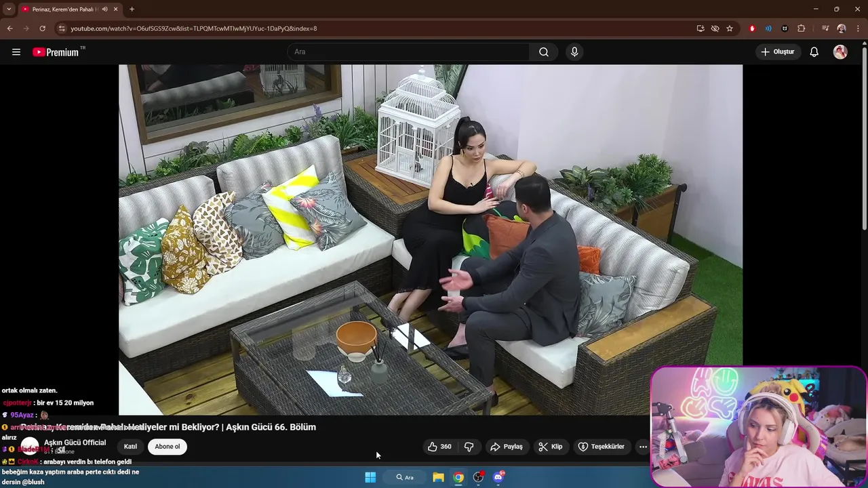Screen dimensions: 868x488
Task: Create a clip with Klip button
Action: [x=551, y=447]
